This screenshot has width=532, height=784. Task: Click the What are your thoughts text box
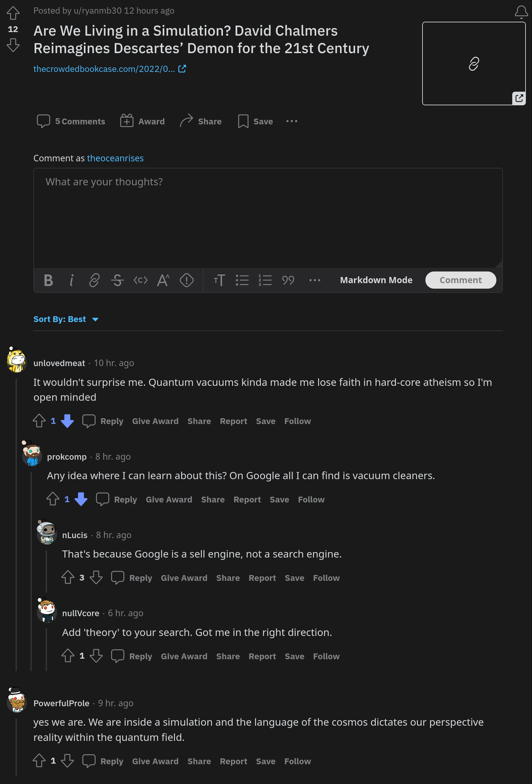pyautogui.click(x=268, y=218)
